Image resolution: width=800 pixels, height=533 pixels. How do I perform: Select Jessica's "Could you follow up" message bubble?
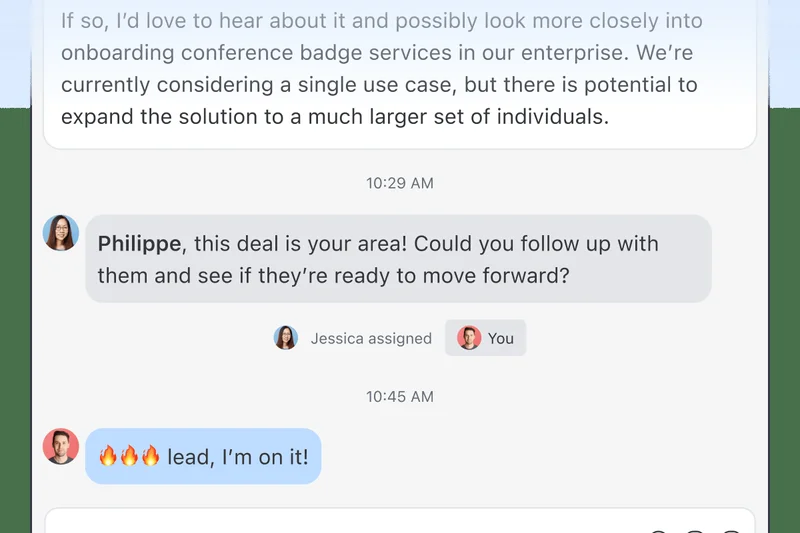398,259
